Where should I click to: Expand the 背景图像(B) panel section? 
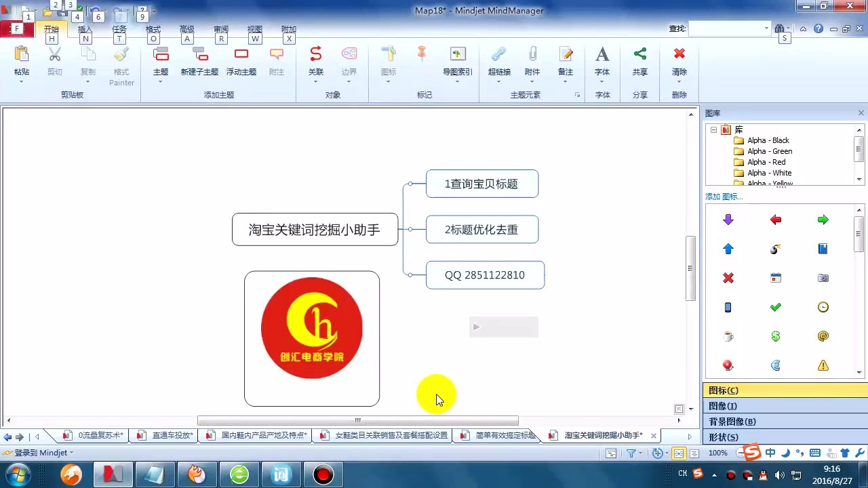785,422
